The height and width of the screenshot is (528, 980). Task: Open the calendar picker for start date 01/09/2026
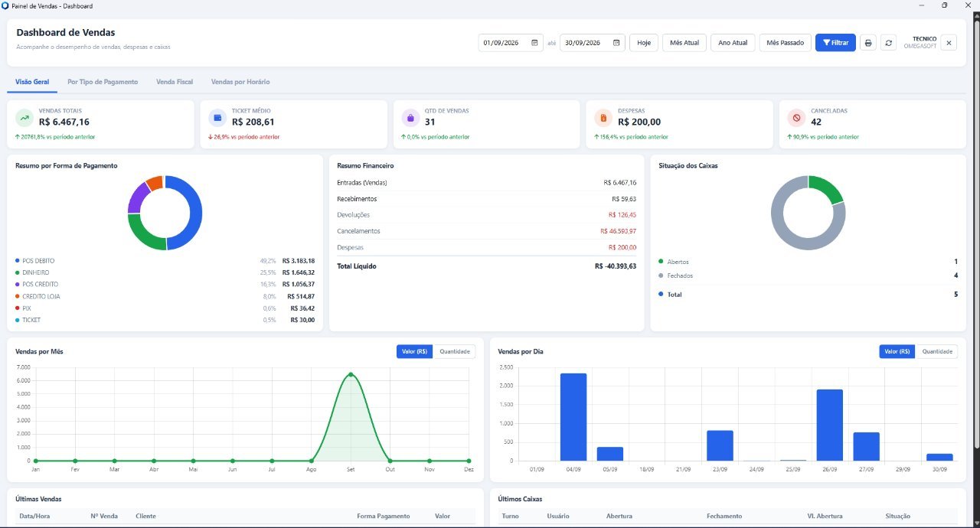coord(534,43)
